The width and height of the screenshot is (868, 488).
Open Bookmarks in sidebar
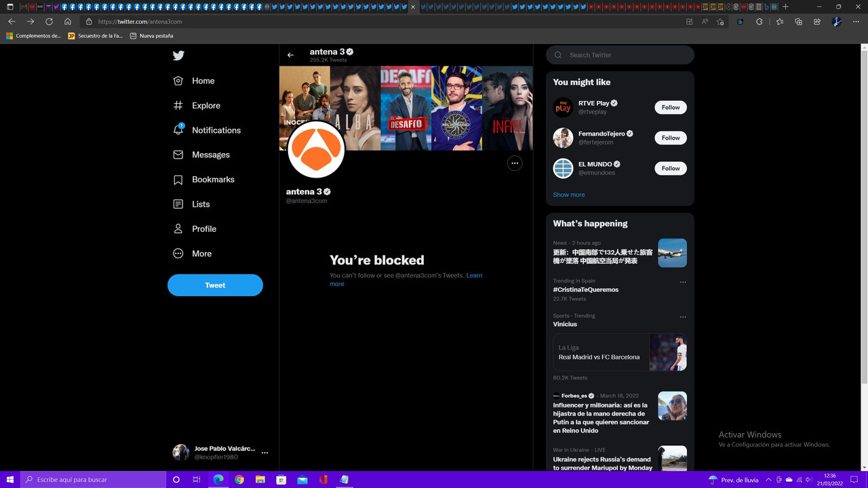point(203,180)
